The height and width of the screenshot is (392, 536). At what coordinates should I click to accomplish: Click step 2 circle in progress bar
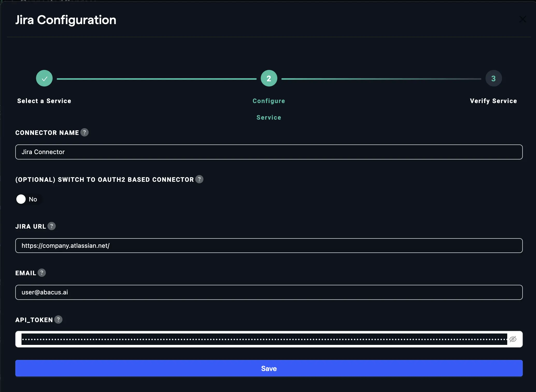[269, 78]
